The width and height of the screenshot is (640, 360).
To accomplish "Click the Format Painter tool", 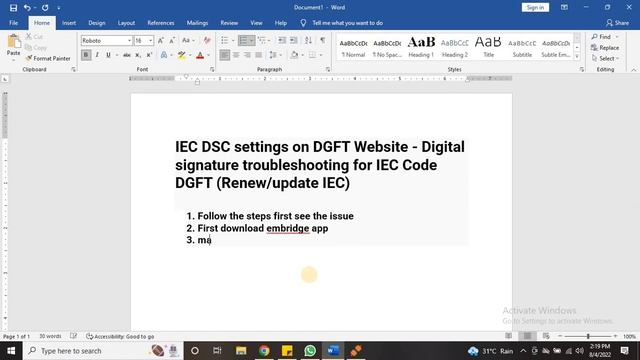I will (x=48, y=58).
